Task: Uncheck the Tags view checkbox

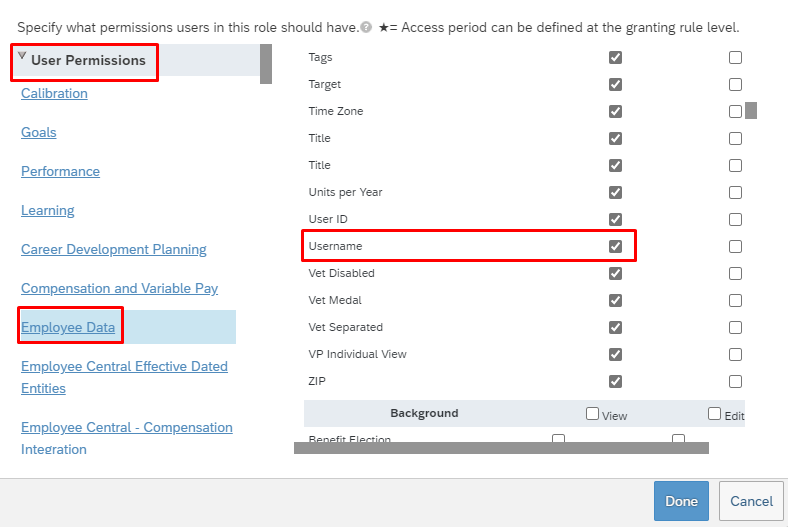Action: coord(615,57)
